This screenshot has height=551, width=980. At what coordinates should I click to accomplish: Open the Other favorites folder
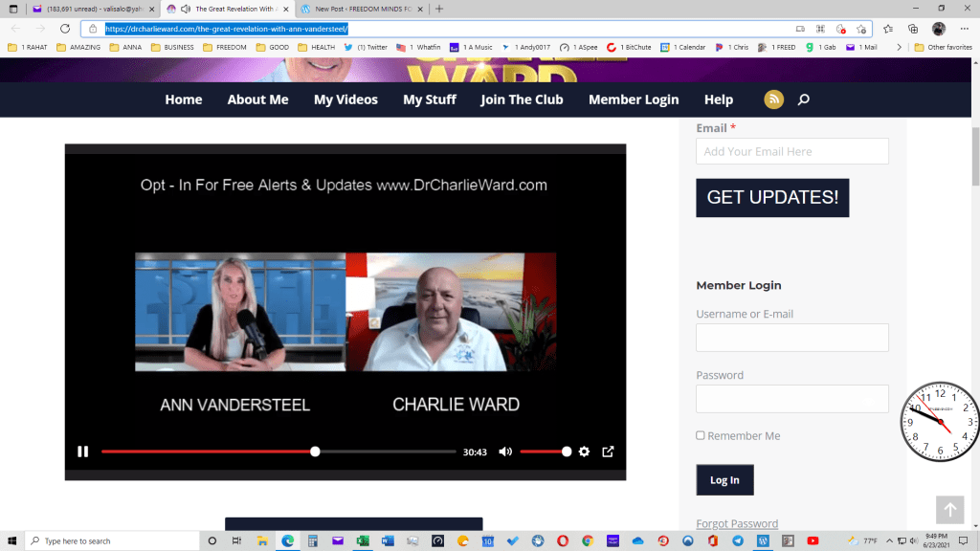pyautogui.click(x=943, y=47)
